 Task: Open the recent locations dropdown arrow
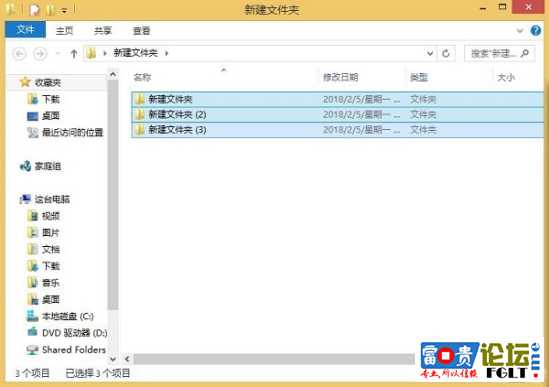point(58,54)
